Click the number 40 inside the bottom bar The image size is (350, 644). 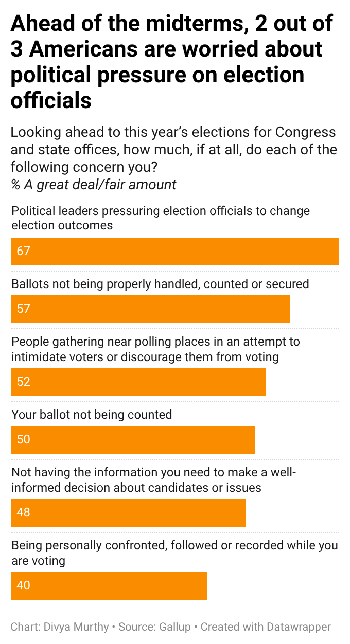tap(24, 586)
